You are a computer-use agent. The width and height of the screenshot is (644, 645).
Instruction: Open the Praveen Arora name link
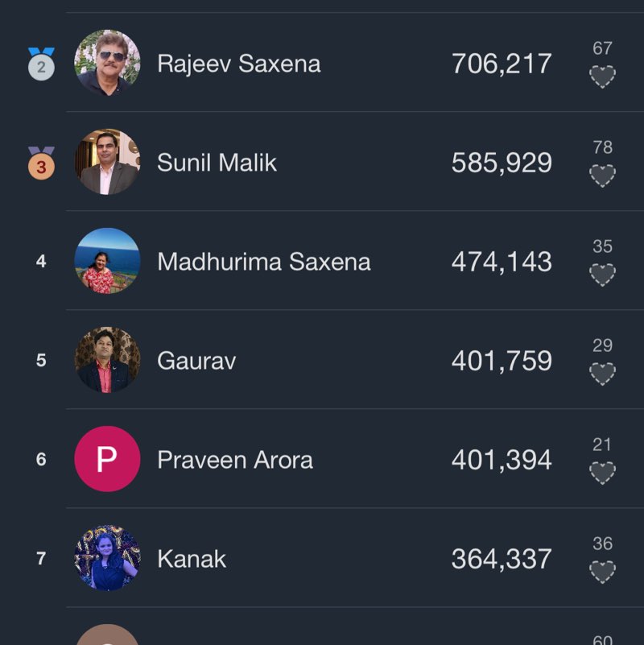(x=235, y=460)
